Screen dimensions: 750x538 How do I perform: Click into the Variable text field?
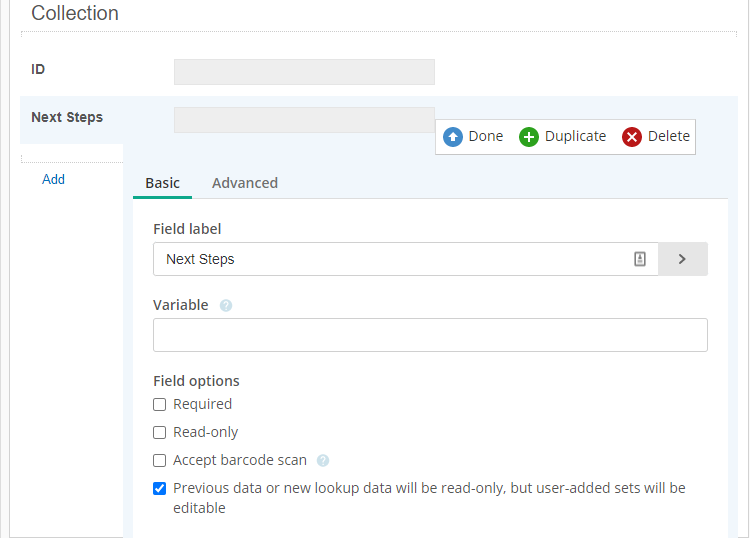(430, 335)
